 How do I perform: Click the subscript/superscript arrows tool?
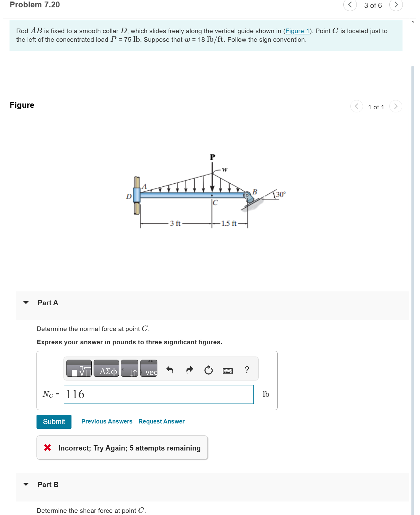pos(129,368)
